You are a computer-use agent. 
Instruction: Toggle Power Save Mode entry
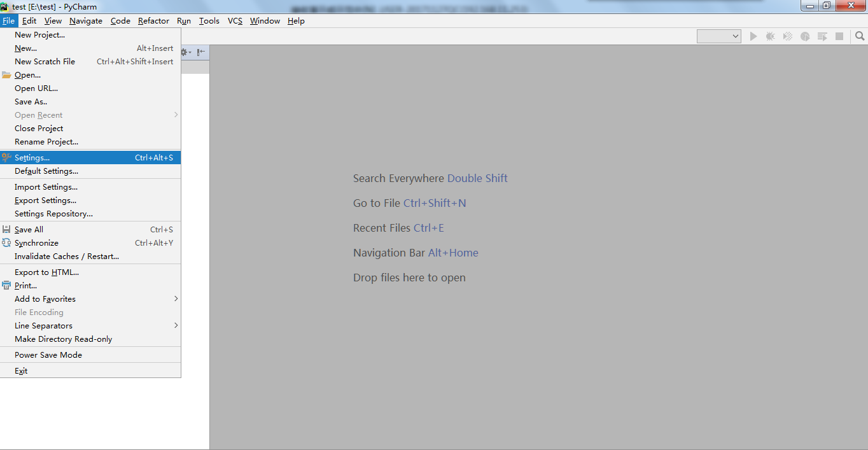pos(90,355)
